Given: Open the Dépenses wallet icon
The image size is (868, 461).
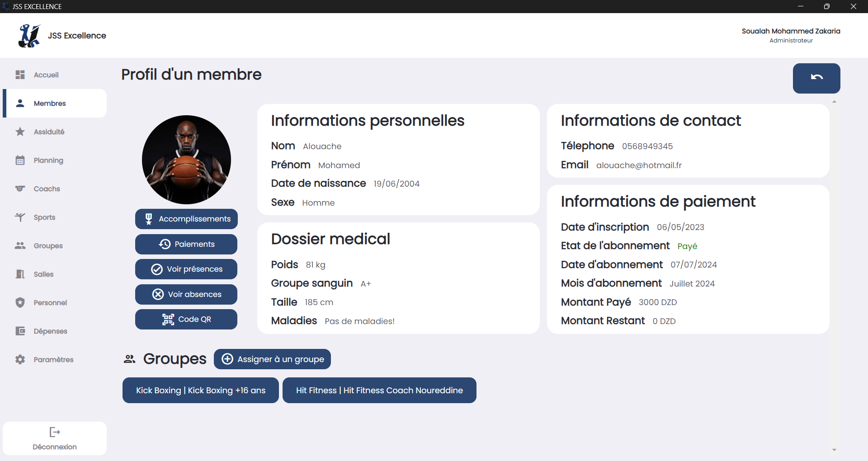Looking at the screenshot, I should pos(20,331).
